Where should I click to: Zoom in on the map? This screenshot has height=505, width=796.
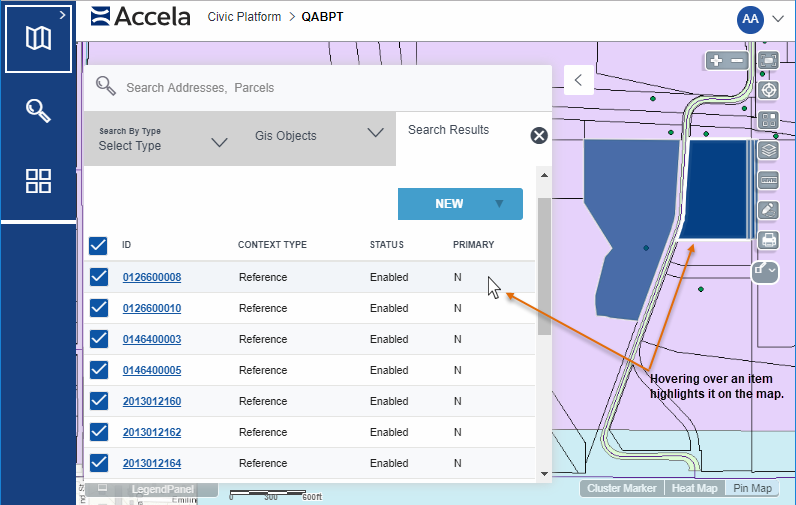click(716, 61)
